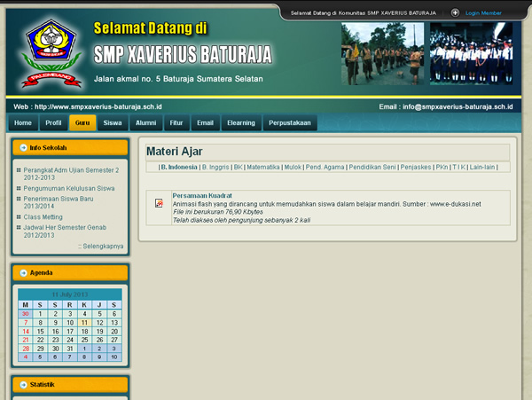The width and height of the screenshot is (532, 400).
Task: Select date 11 in the agenda calendar
Action: [x=84, y=322]
